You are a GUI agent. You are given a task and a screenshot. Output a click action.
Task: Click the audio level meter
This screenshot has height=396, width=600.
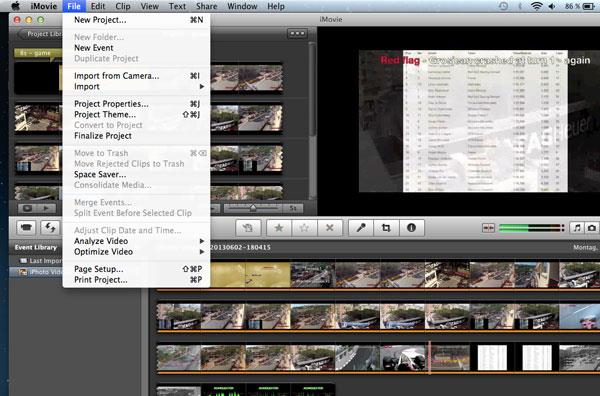tap(532, 228)
